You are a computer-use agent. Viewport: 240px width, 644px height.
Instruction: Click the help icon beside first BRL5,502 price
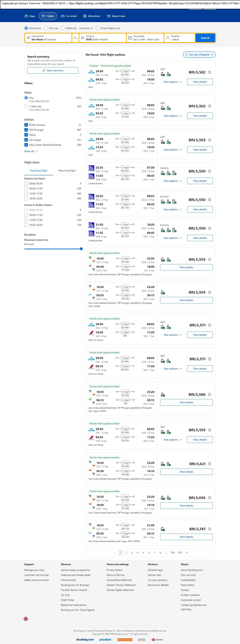click(x=210, y=72)
